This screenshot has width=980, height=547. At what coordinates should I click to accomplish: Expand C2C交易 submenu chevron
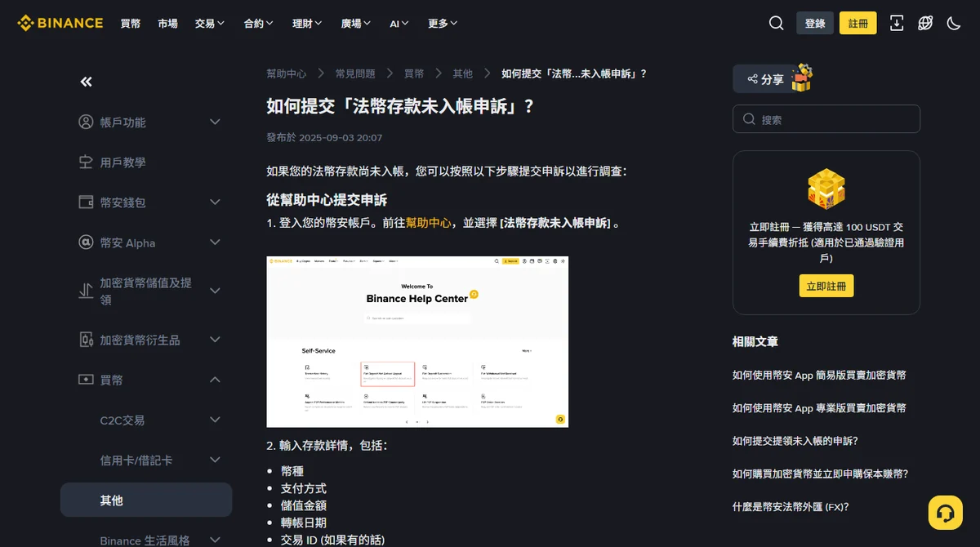tap(215, 420)
